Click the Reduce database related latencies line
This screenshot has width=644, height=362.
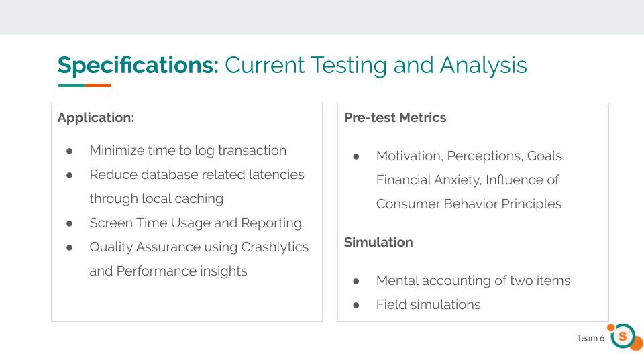pos(197,174)
